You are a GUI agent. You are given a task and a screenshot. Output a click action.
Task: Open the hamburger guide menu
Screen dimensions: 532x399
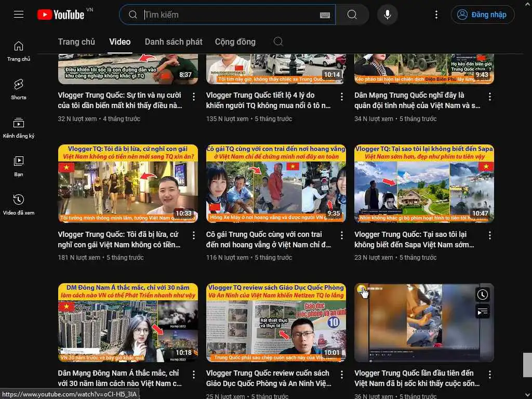tap(19, 15)
